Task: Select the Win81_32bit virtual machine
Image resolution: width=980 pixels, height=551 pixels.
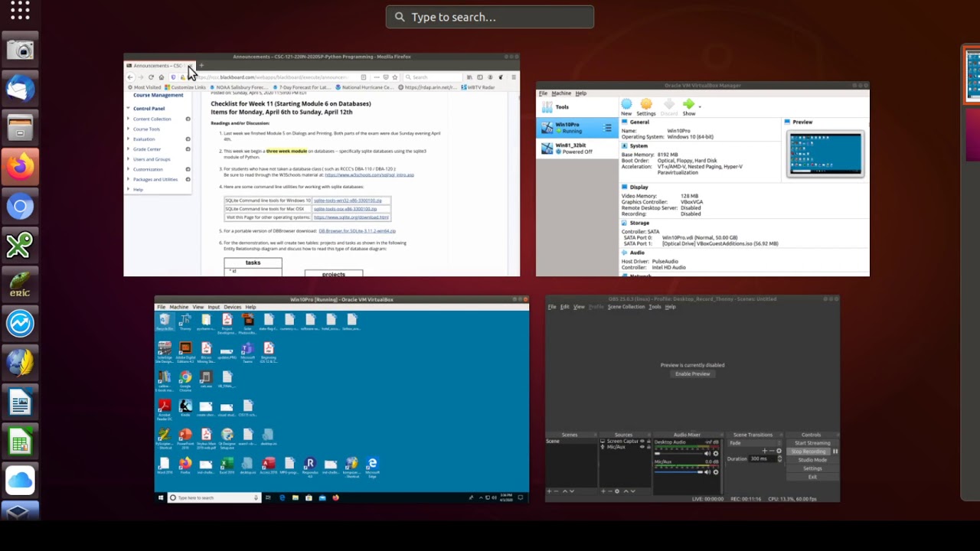Action: pos(577,148)
